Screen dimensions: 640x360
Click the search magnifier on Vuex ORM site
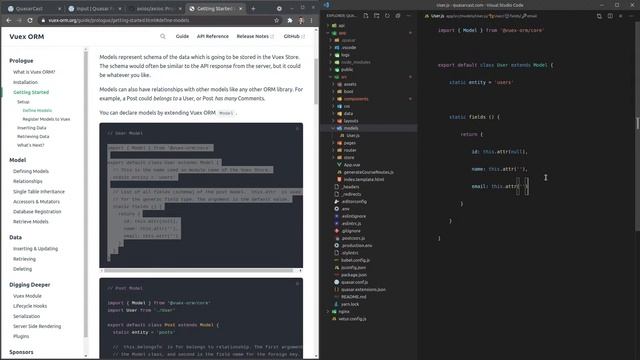(163, 36)
